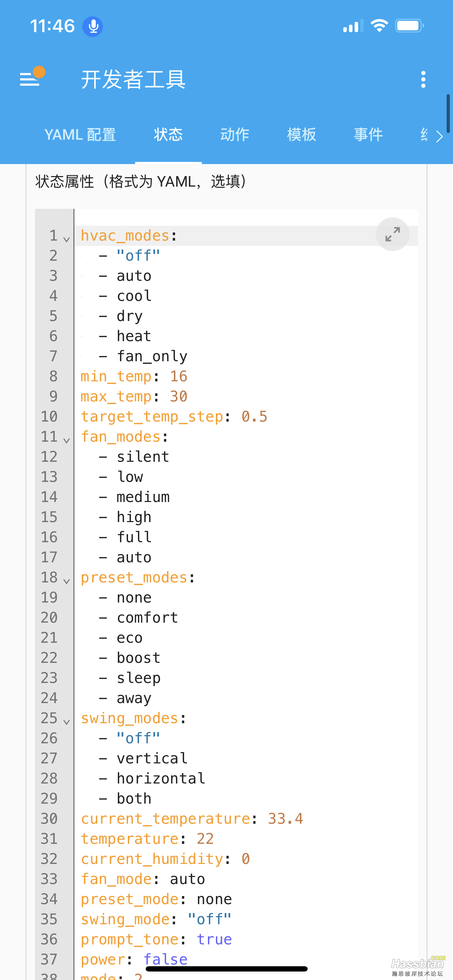Collapse the preset_modes fold arrow

pos(67,581)
